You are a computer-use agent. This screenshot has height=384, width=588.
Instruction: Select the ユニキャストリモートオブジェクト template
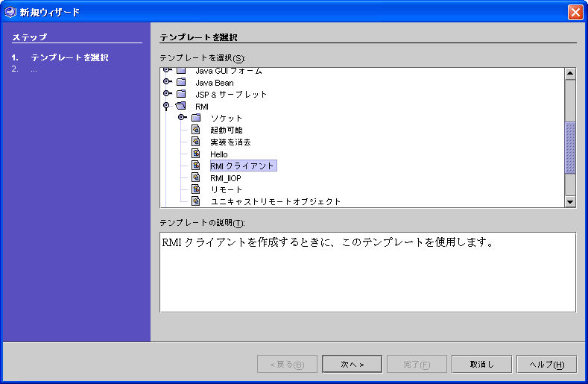(275, 201)
